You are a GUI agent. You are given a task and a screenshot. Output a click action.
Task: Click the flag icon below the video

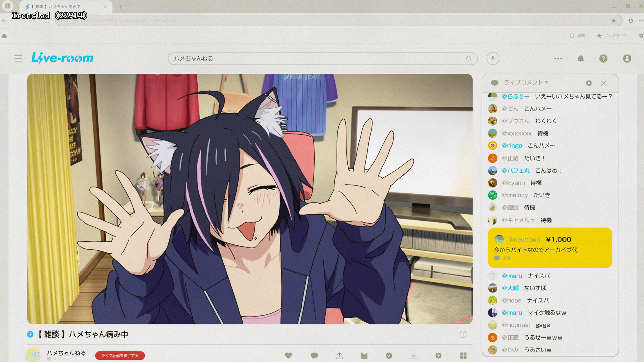pos(364,356)
